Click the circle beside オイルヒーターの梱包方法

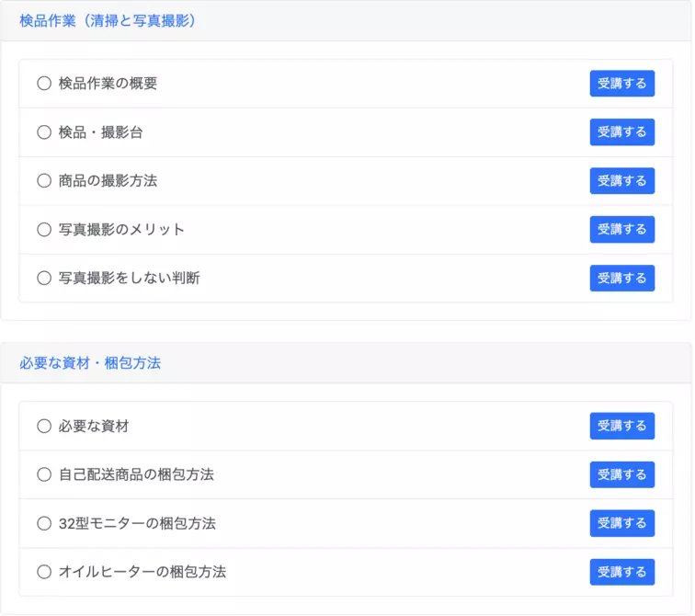click(44, 573)
